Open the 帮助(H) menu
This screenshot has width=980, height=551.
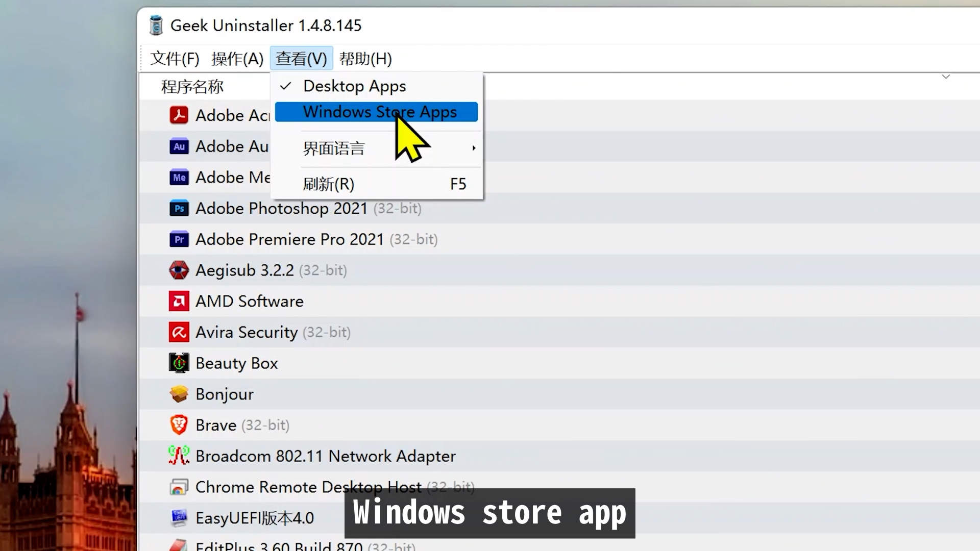(x=365, y=59)
